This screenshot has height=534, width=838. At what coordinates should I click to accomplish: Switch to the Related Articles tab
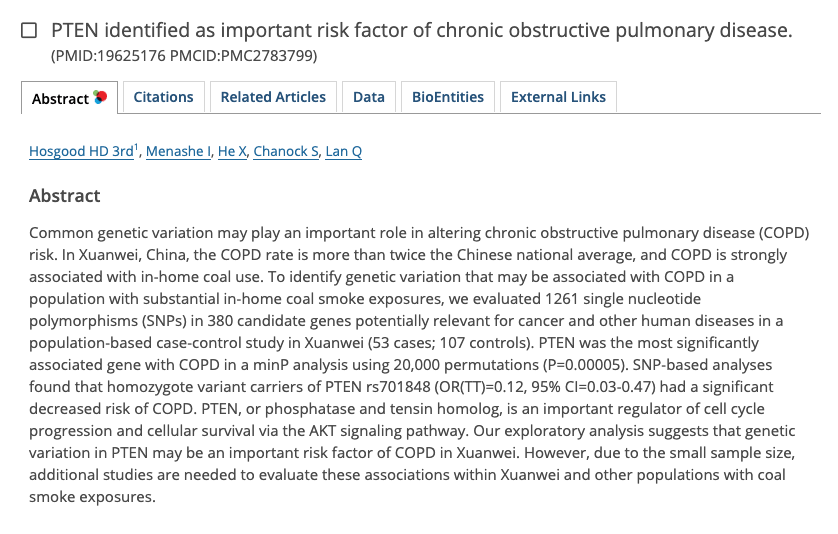[273, 97]
